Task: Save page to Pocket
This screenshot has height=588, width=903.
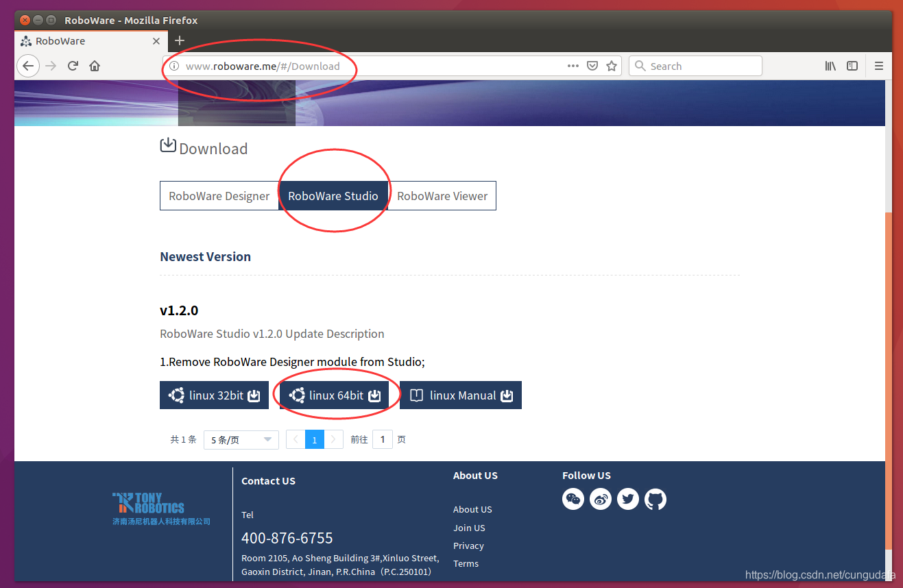Action: (592, 66)
